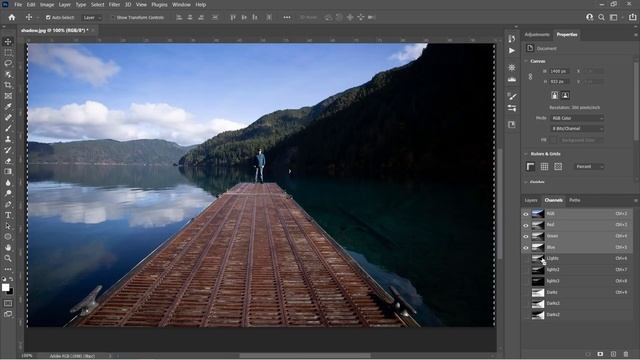Screen dimensions: 640x360
Task: Open the Channels panel flyout menu
Action: click(636, 200)
